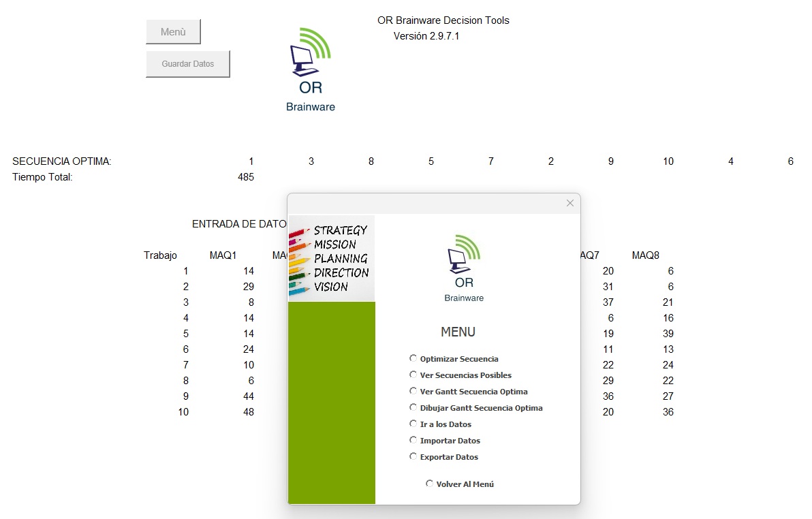
Task: Pick Dibujar Gantt Secuencia Optima option
Action: [x=413, y=407]
